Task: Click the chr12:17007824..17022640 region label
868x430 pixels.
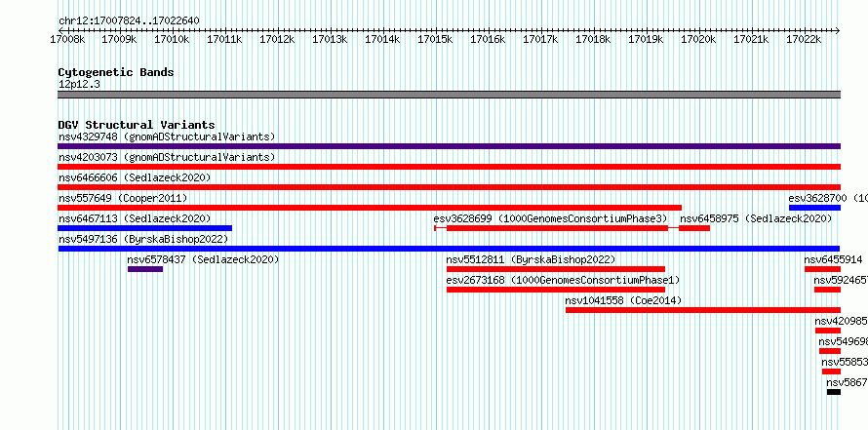Action: point(129,20)
